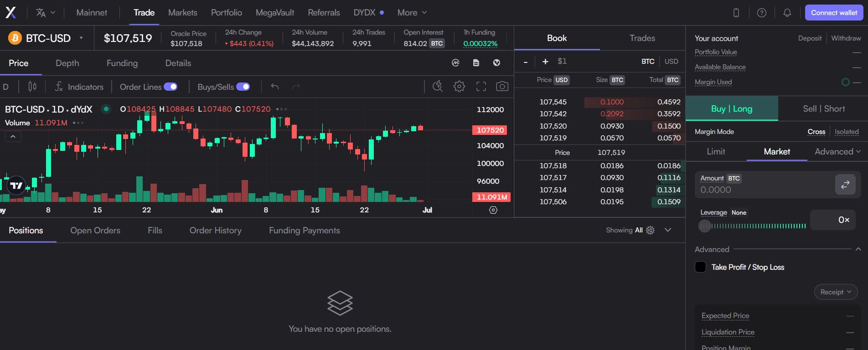Image resolution: width=868 pixels, height=350 pixels.
Task: Enter fullscreen chart mode
Action: 481,86
